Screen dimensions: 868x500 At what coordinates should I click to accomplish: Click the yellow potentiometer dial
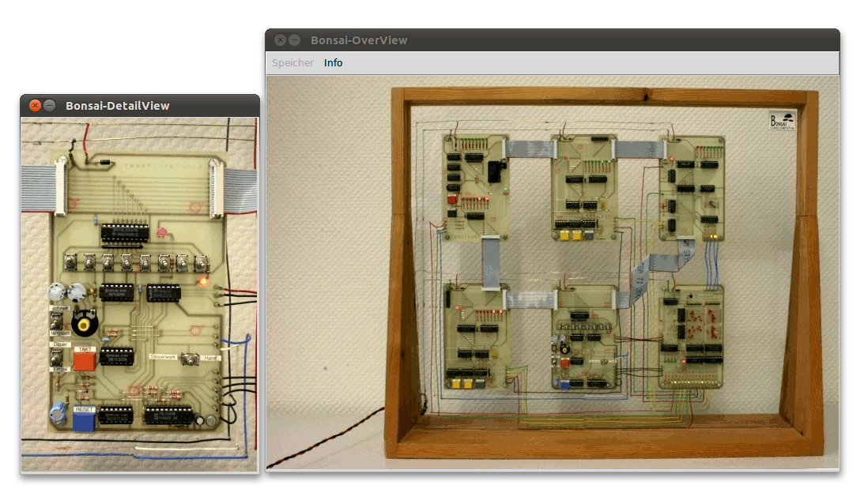(81, 324)
